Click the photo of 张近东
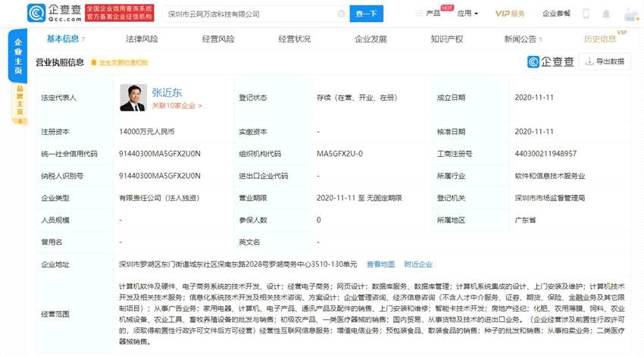Image resolution: width=644 pixels, height=357 pixels. pos(133,98)
